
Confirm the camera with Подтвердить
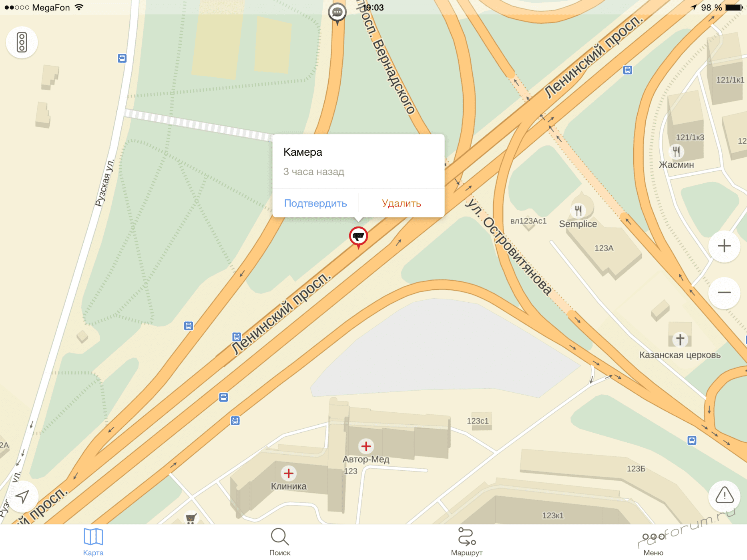coord(315,203)
